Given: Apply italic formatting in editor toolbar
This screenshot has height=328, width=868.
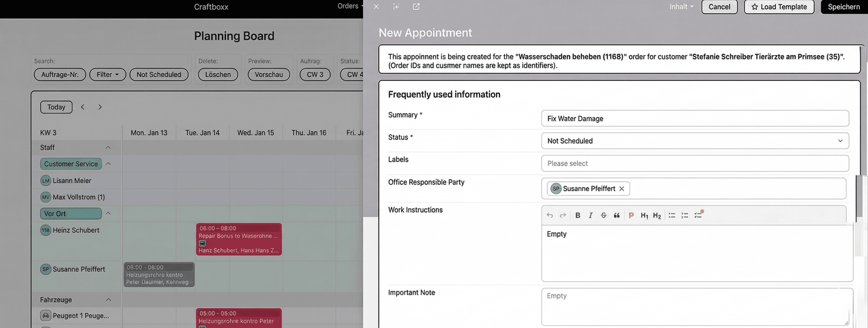Looking at the screenshot, I should (590, 216).
